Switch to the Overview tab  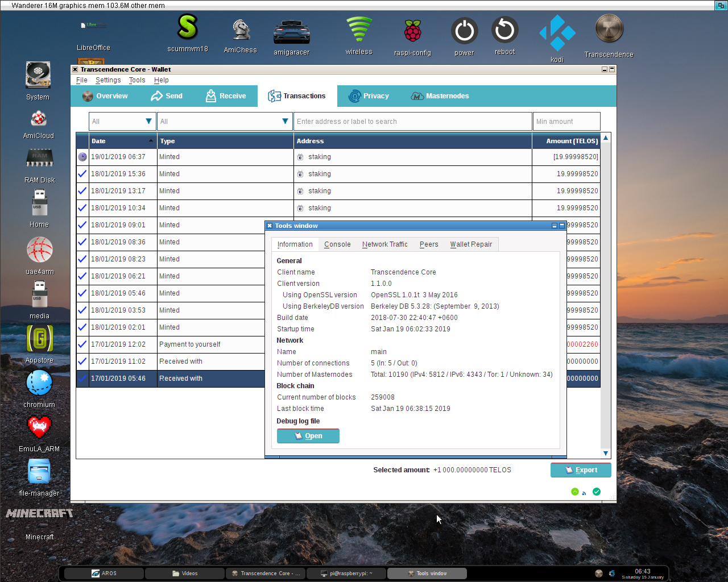point(105,96)
